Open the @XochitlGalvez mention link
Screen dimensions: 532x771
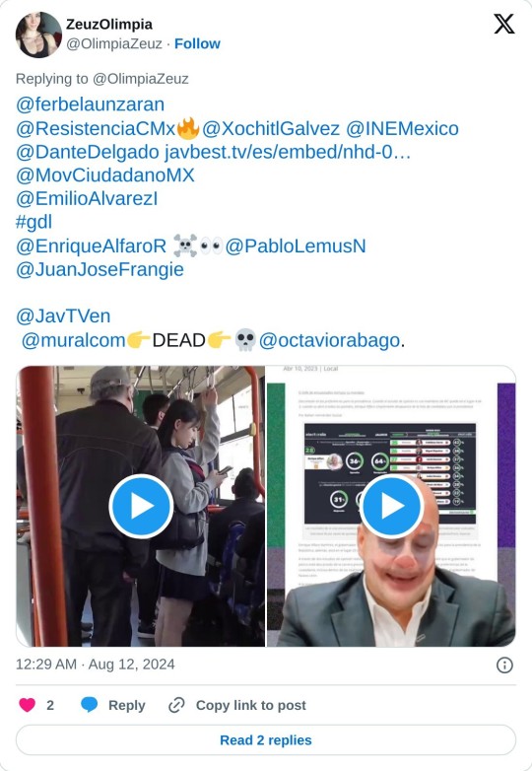[271, 128]
